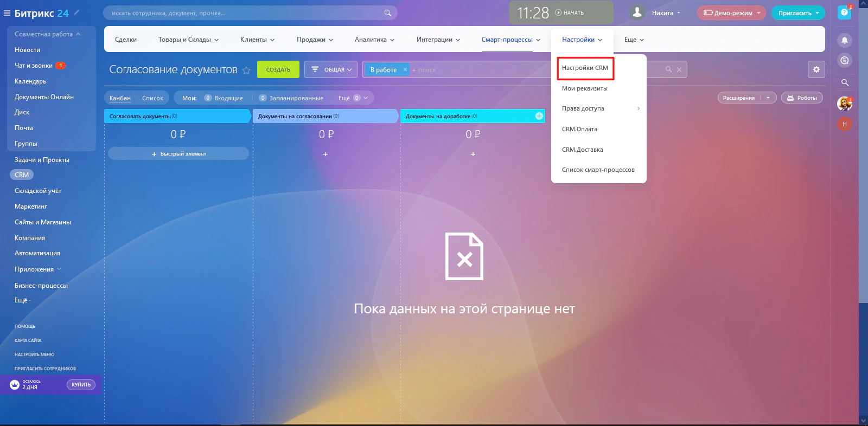The width and height of the screenshot is (868, 426).
Task: Expand Права доступа submenu
Action: coord(599,108)
